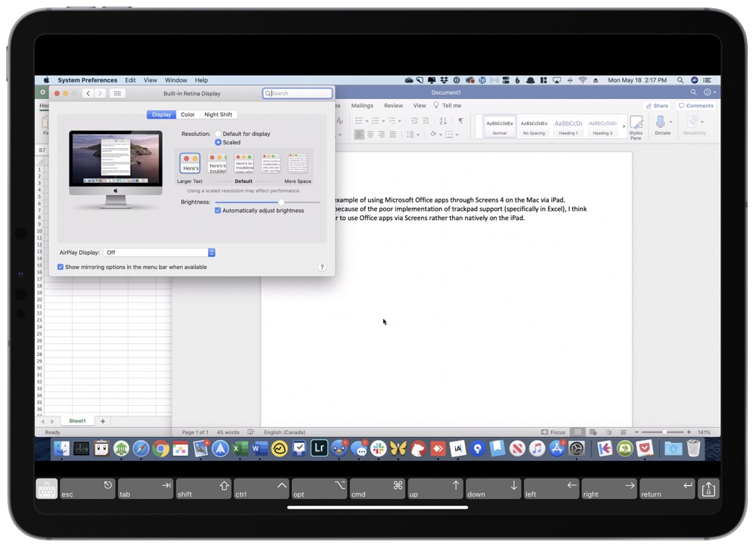Expand the multilevel list dropdown arrow
This screenshot has width=756, height=548.
pyautogui.click(x=400, y=121)
